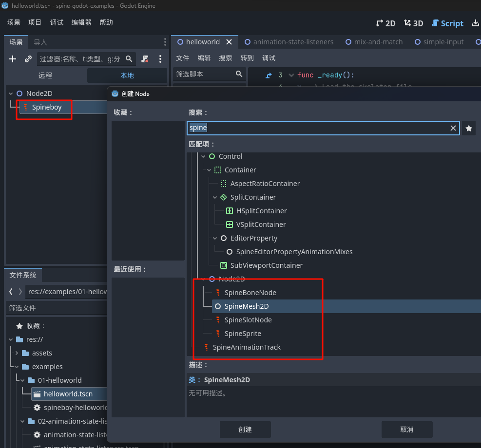The width and height of the screenshot is (481, 448).
Task: Open scene dock panel options dots
Action: pos(165,42)
